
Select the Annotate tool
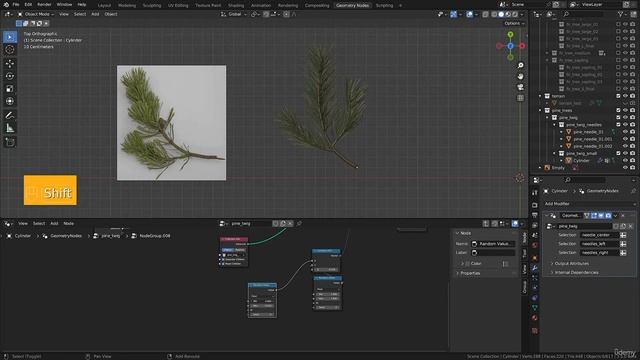(x=10, y=116)
